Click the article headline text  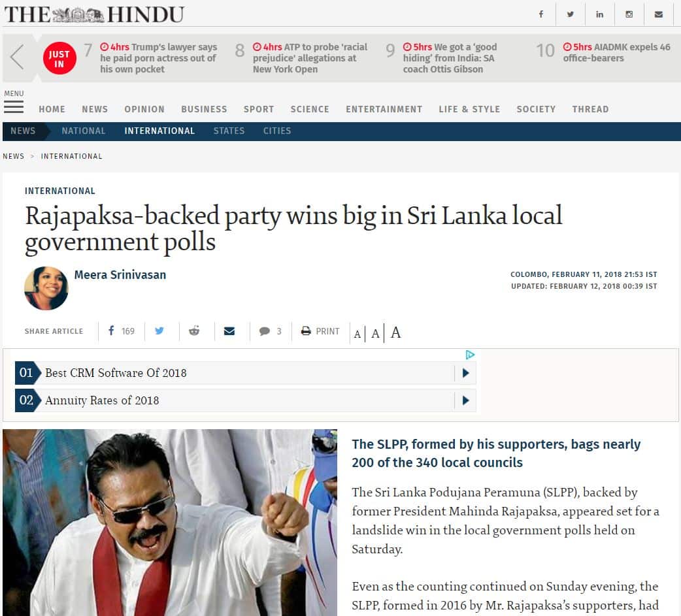(293, 229)
